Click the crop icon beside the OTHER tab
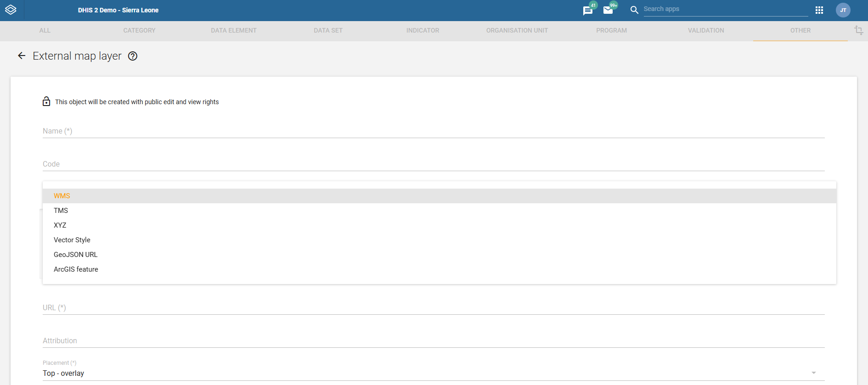This screenshot has height=385, width=868. (x=858, y=30)
